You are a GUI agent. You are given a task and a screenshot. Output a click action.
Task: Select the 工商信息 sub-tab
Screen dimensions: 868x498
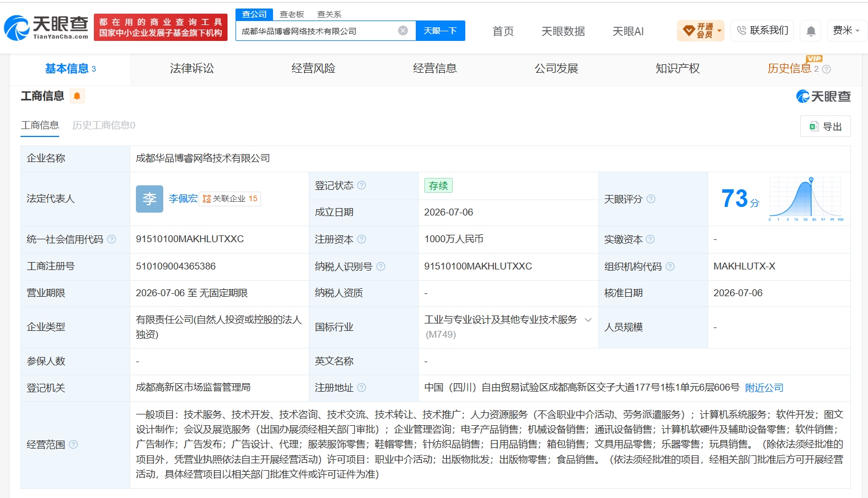(40, 125)
